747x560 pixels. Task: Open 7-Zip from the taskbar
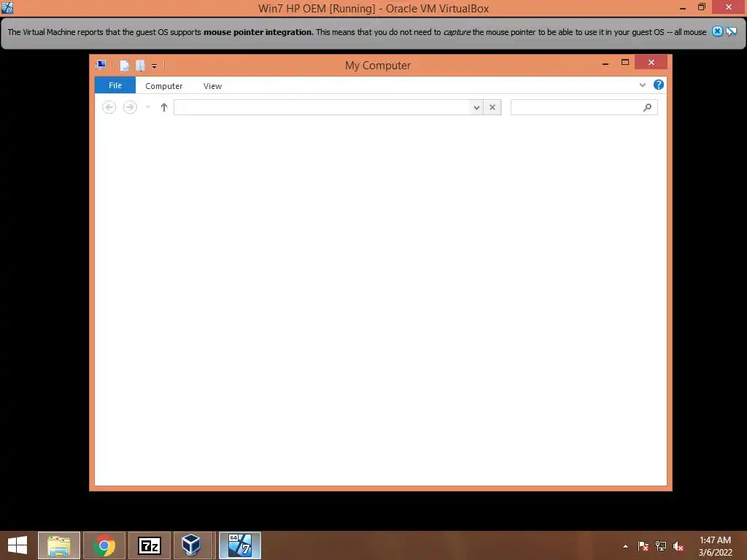click(149, 545)
